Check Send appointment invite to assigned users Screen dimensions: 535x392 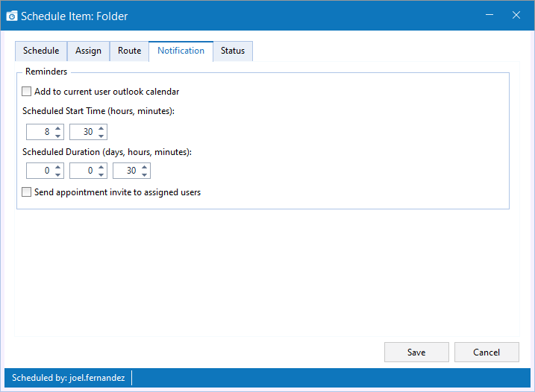(x=27, y=192)
